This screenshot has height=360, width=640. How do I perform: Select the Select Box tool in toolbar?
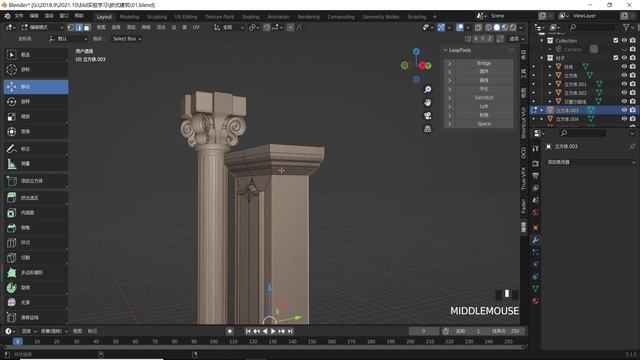(35, 55)
